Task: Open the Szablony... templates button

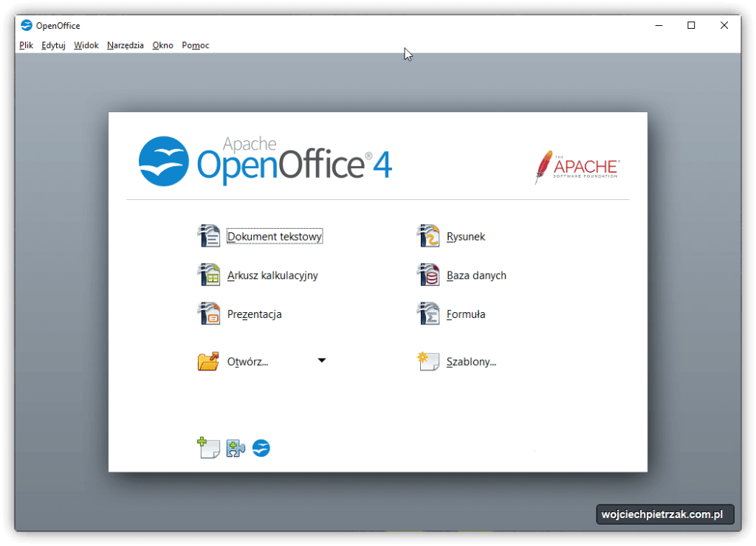Action: (470, 362)
